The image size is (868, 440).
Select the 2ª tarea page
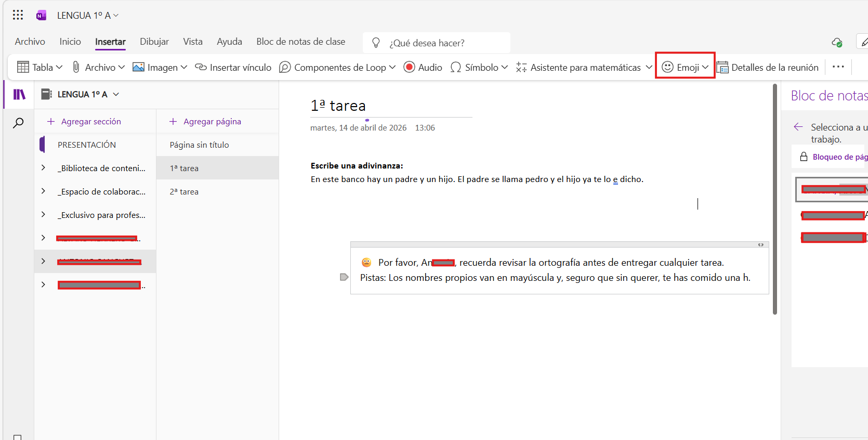pos(217,191)
